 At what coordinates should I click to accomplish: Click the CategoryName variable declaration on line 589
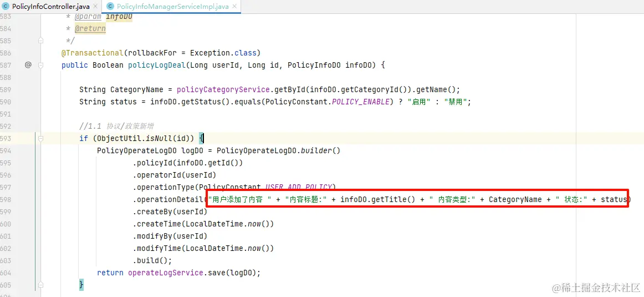pyautogui.click(x=137, y=90)
